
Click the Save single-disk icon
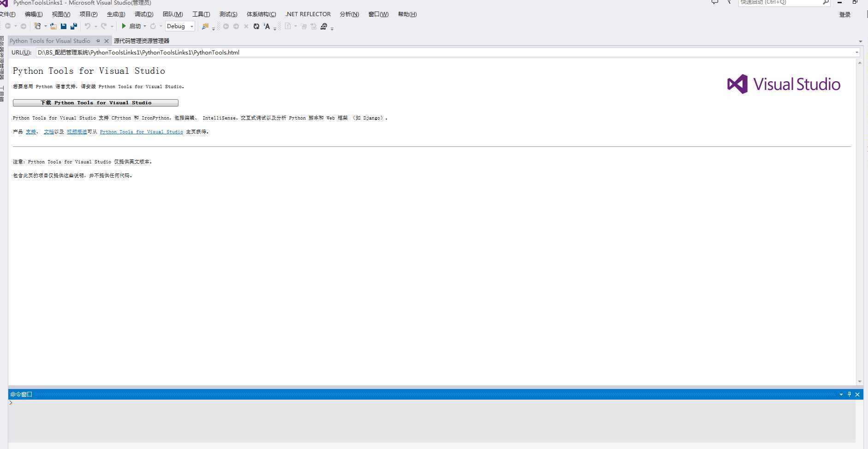(64, 26)
